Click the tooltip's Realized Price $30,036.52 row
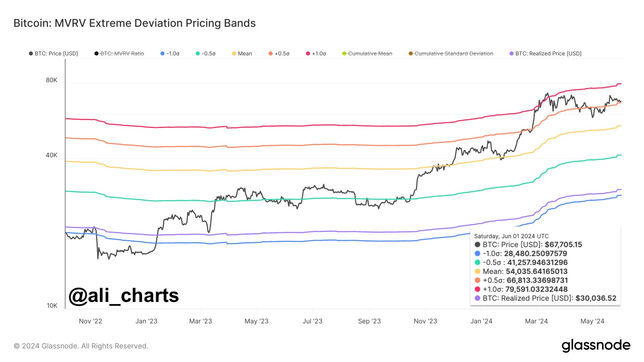 pyautogui.click(x=545, y=298)
